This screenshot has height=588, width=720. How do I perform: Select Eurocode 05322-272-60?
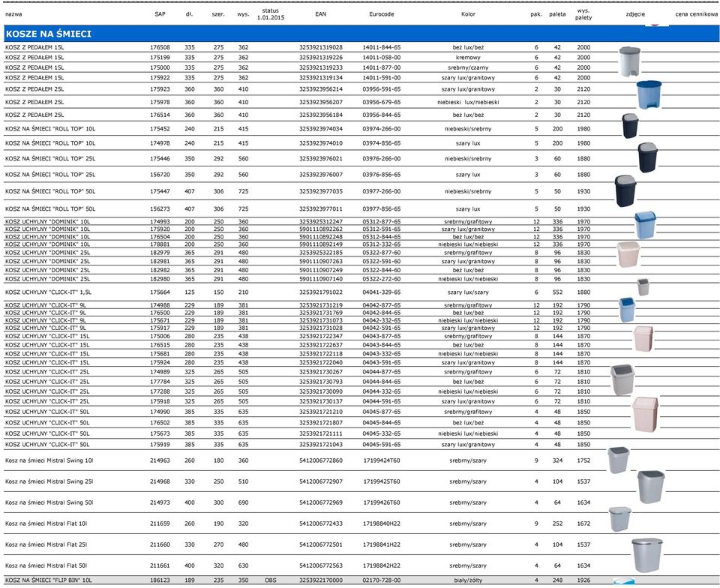coord(382,278)
